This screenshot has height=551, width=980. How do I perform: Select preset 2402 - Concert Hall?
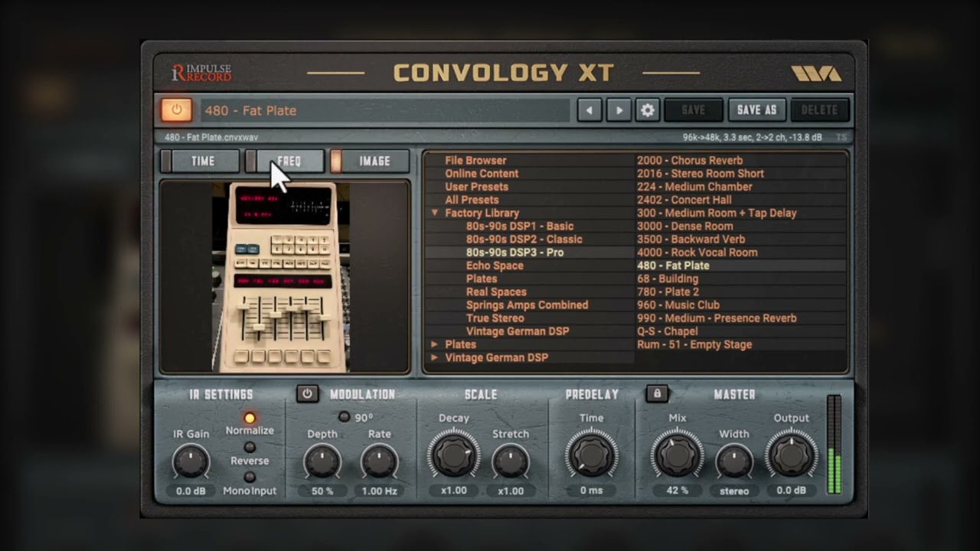pos(684,200)
